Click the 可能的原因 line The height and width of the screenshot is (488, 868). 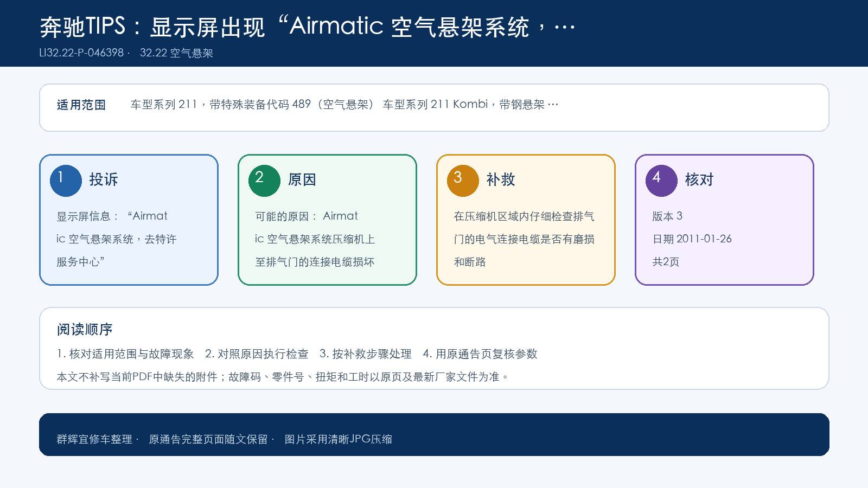click(x=307, y=216)
